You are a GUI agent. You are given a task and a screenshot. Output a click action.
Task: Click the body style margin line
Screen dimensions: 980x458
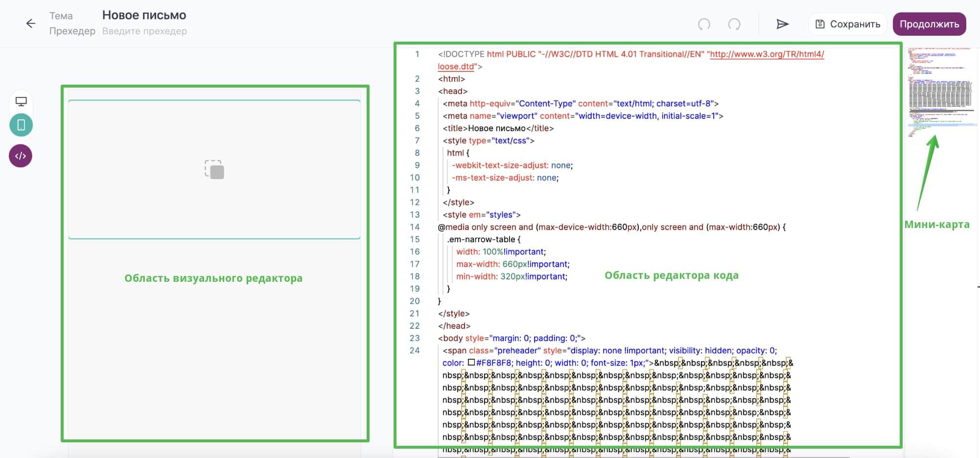(x=512, y=338)
